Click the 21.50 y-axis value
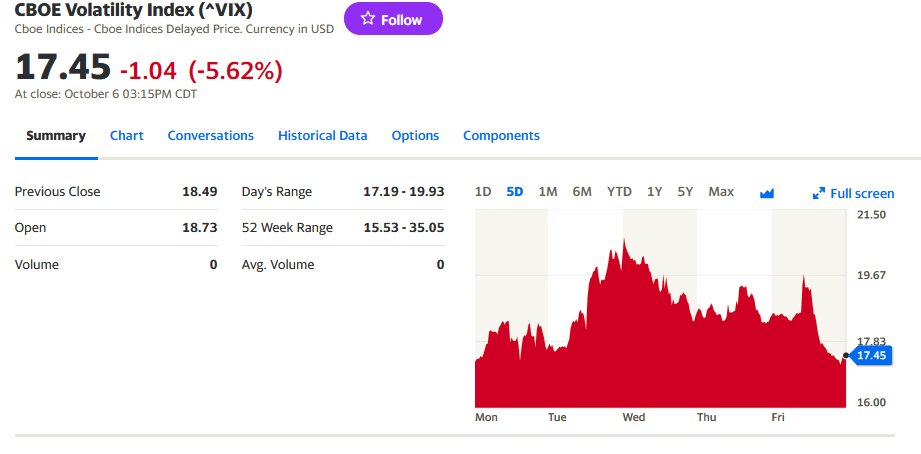921x454 pixels. click(x=872, y=214)
